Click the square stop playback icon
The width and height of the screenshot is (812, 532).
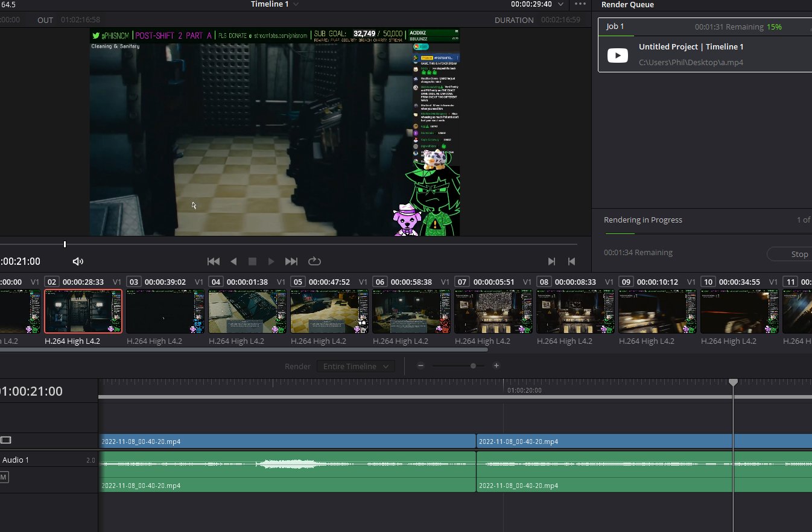pyautogui.click(x=253, y=261)
